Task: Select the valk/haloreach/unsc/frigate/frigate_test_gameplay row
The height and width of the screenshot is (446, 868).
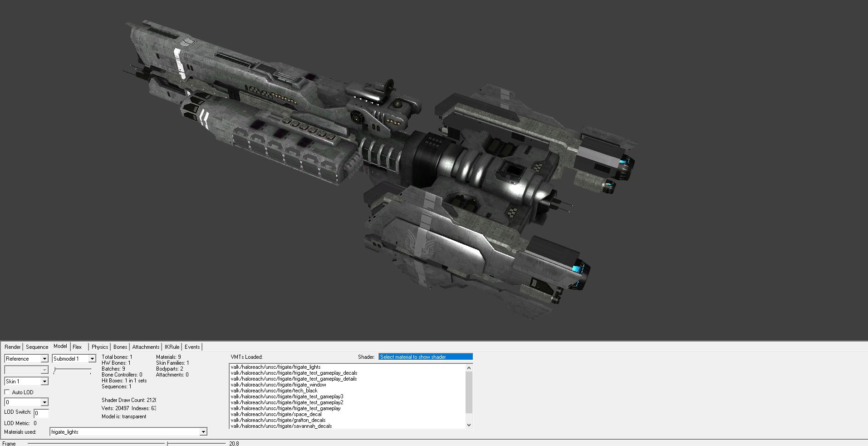Action: click(285, 408)
